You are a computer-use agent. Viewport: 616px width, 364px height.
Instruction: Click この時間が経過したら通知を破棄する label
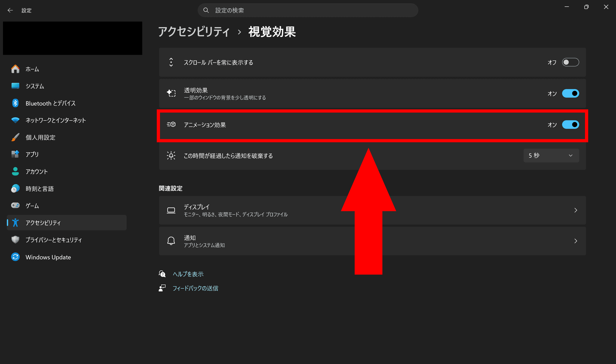(228, 156)
